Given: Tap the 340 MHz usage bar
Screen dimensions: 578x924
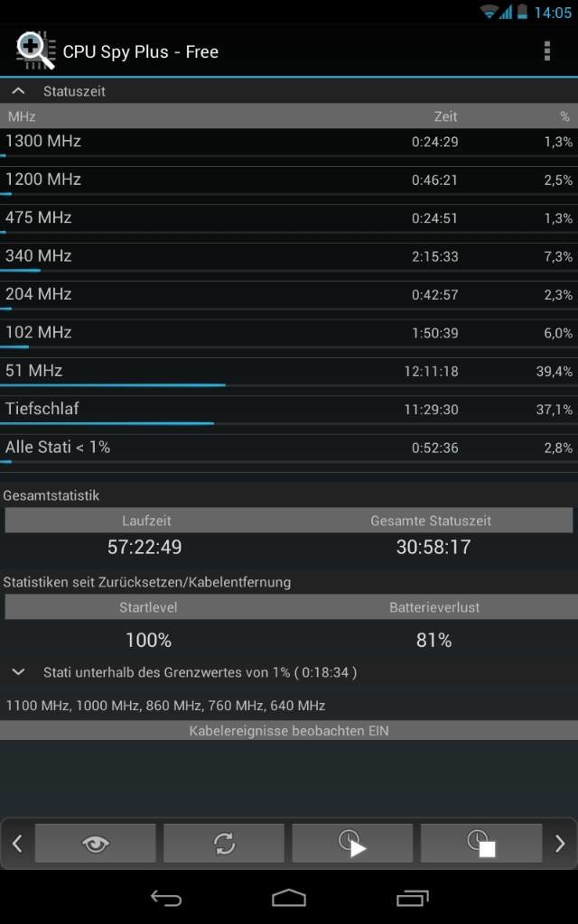Looking at the screenshot, I should pyautogui.click(x=21, y=271).
